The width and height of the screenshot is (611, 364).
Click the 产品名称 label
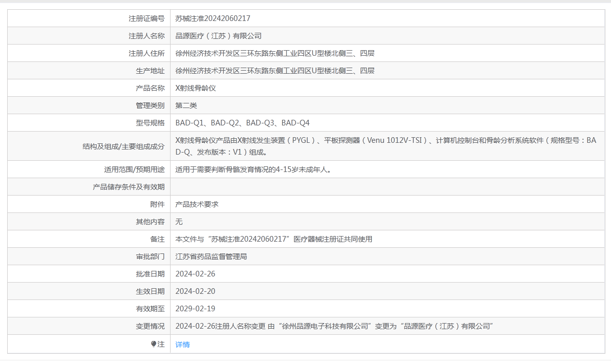point(150,88)
